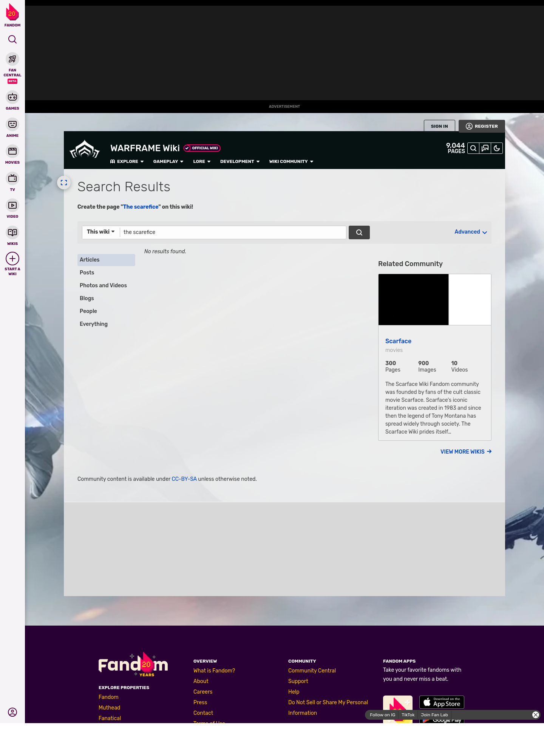Click the wiki header search icon

473,148
